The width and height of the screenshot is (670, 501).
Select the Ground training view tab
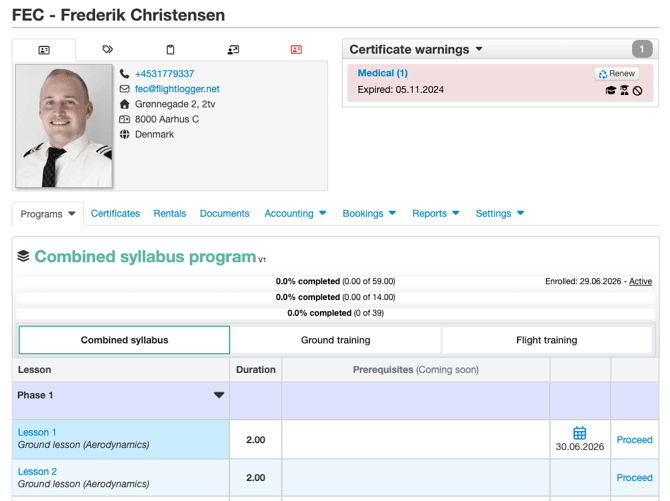(335, 340)
